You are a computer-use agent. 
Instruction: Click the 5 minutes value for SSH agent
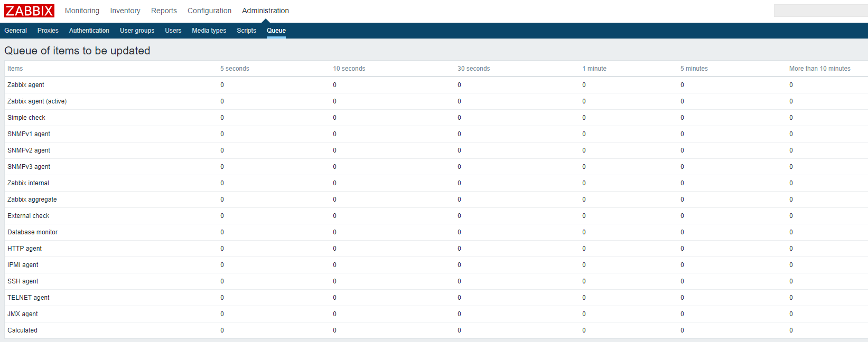[x=682, y=281]
